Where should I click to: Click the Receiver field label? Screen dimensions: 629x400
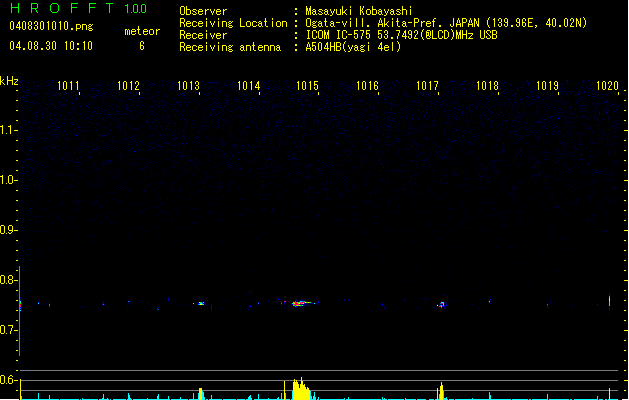click(x=203, y=35)
